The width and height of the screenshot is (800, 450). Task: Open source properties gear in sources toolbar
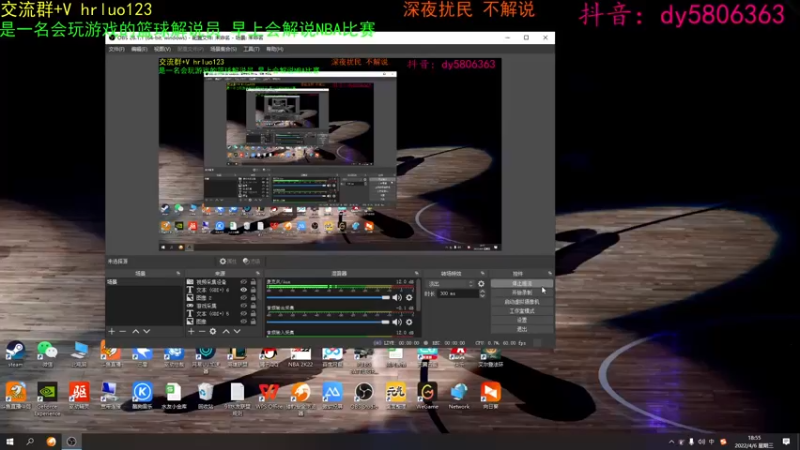(213, 331)
